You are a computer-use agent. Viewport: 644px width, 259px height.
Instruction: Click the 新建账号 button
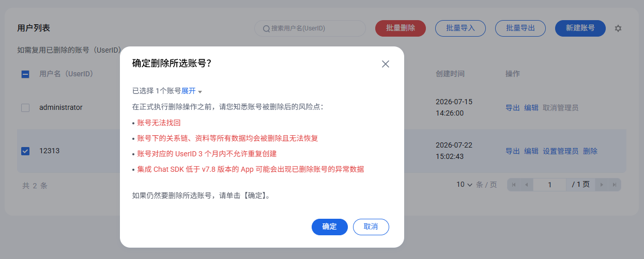(580, 28)
